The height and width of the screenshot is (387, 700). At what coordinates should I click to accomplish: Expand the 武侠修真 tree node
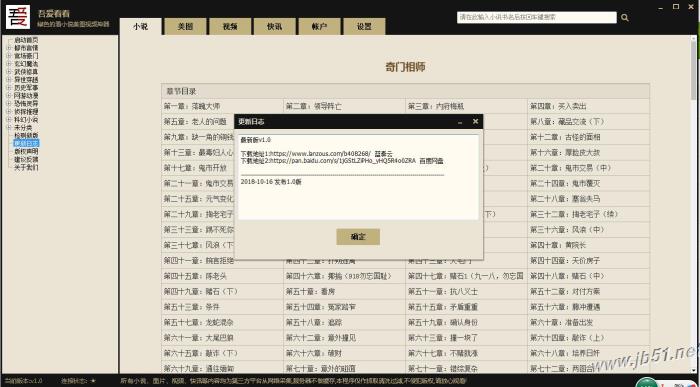pyautogui.click(x=8, y=72)
